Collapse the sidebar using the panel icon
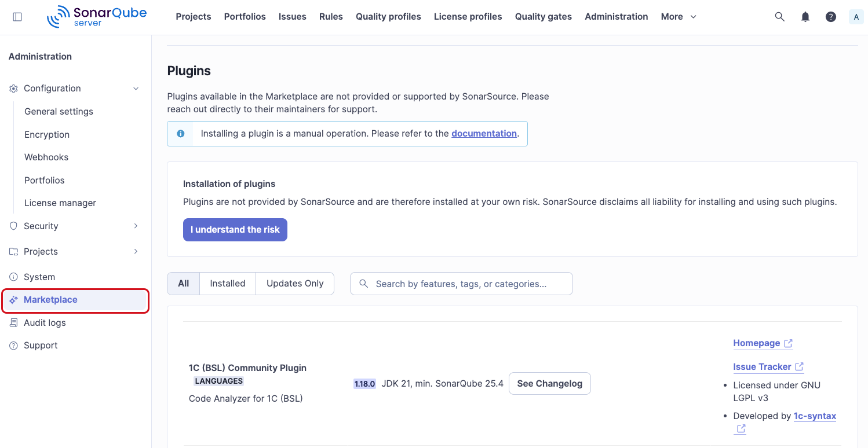Viewport: 868px width, 448px height. pyautogui.click(x=17, y=16)
